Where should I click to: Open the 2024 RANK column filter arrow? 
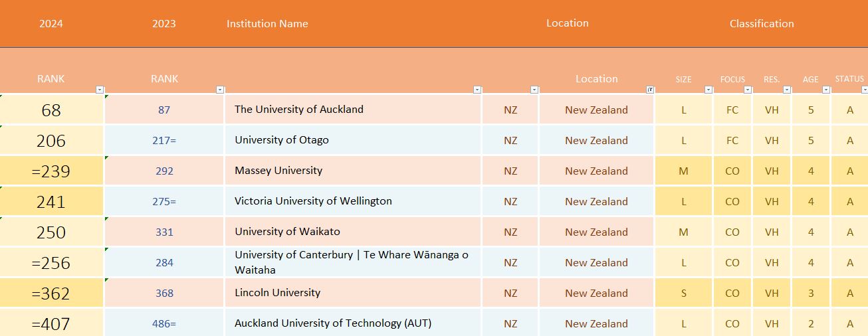pyautogui.click(x=100, y=90)
